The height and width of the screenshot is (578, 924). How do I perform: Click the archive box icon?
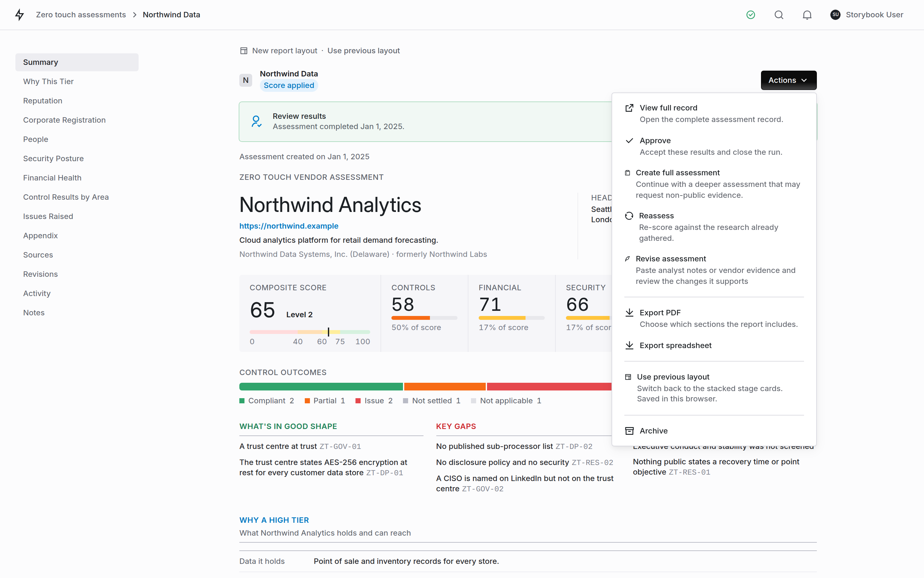pos(629,431)
